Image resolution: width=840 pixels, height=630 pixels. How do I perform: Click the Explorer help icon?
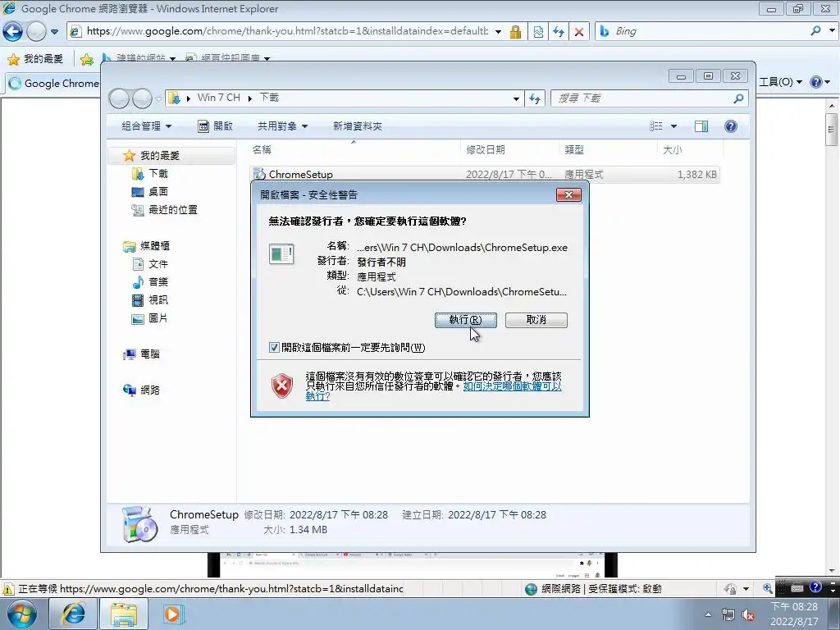[x=731, y=126]
